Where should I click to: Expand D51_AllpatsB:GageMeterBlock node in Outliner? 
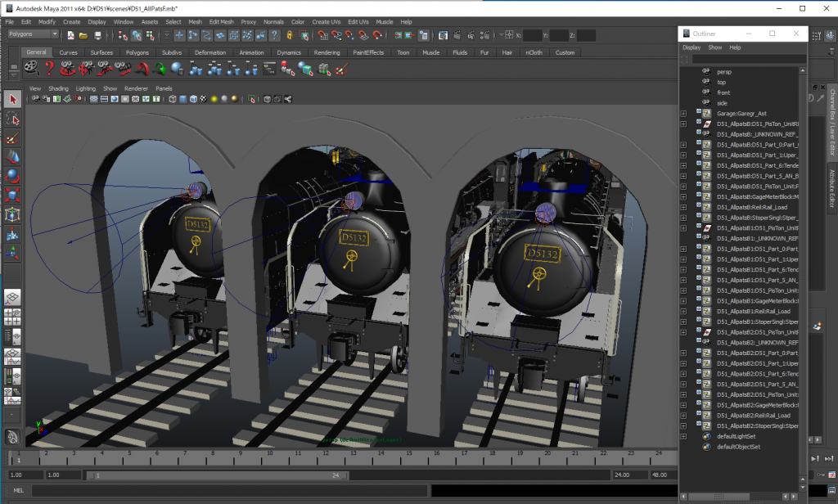683,196
